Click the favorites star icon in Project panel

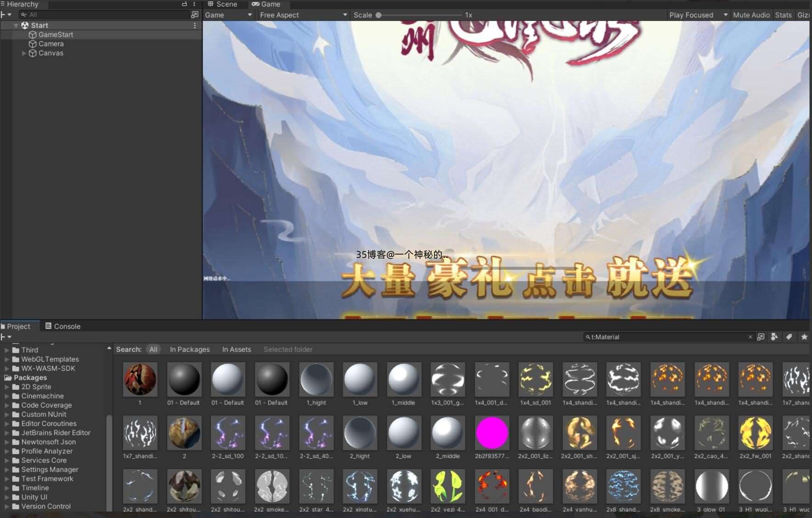pos(804,337)
